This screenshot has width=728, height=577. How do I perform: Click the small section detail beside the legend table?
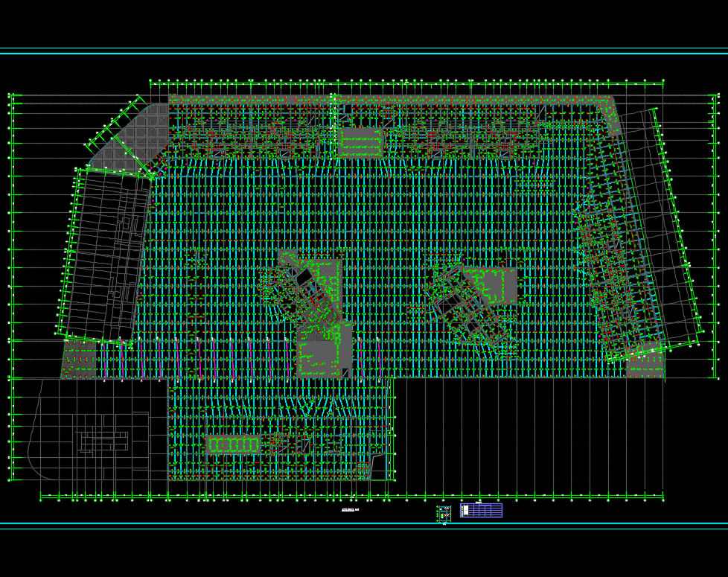tap(444, 514)
